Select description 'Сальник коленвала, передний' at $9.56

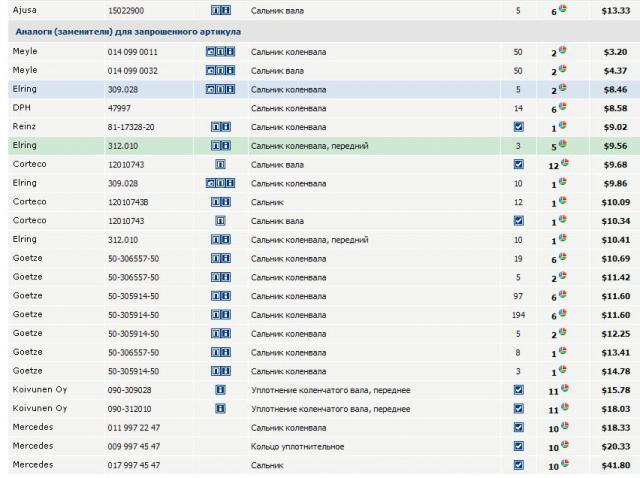[310, 146]
